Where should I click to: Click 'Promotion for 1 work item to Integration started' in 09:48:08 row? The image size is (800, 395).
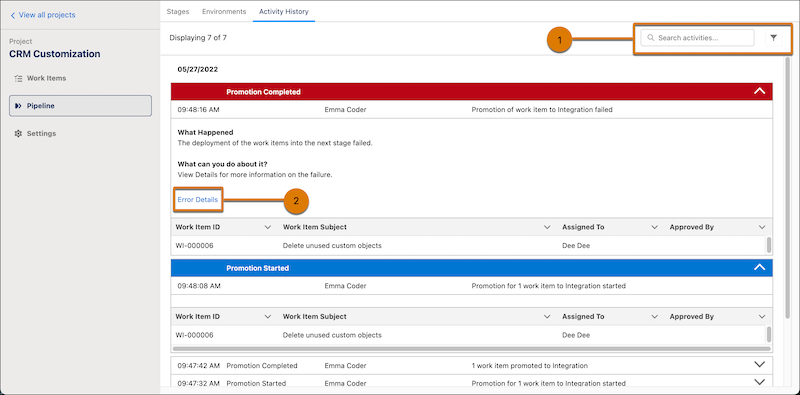point(548,286)
